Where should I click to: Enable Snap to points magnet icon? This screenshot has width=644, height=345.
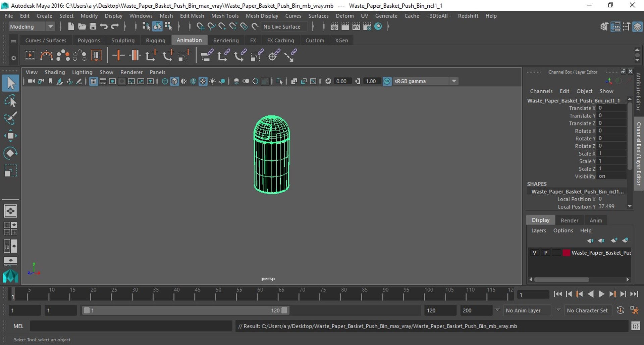tap(222, 27)
